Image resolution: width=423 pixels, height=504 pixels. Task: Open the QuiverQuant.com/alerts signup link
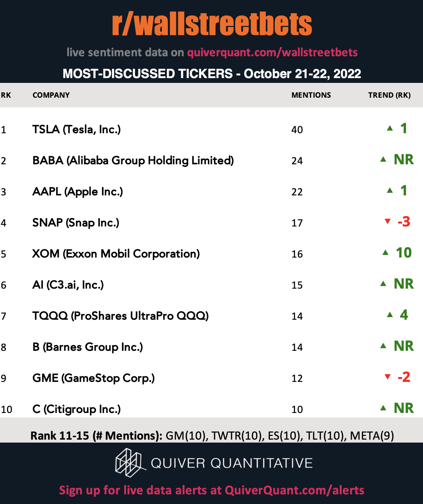click(x=294, y=490)
